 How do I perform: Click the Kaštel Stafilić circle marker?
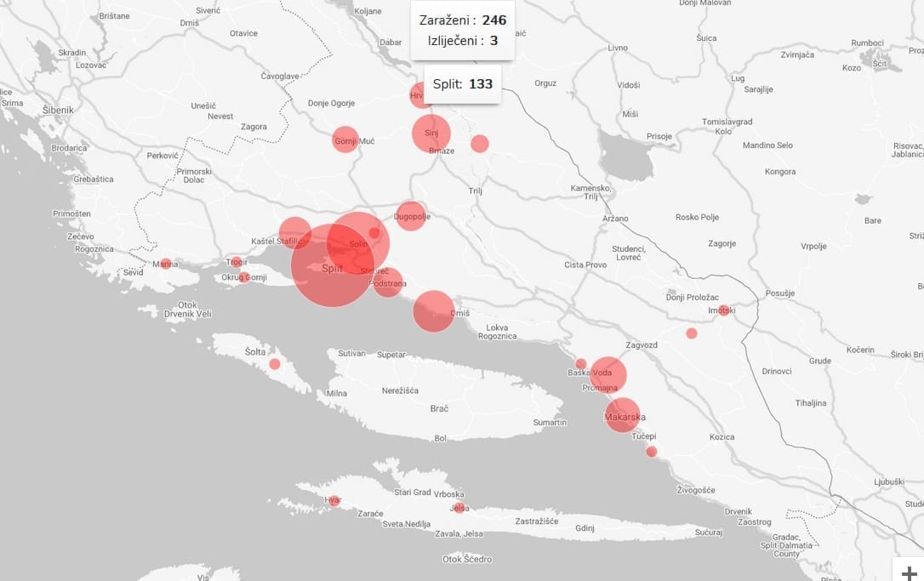click(294, 232)
